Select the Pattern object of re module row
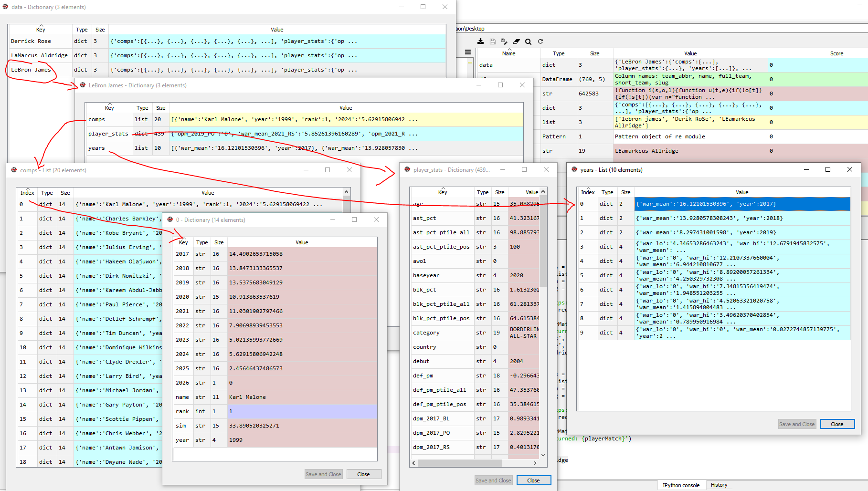This screenshot has width=868, height=491. [672, 136]
